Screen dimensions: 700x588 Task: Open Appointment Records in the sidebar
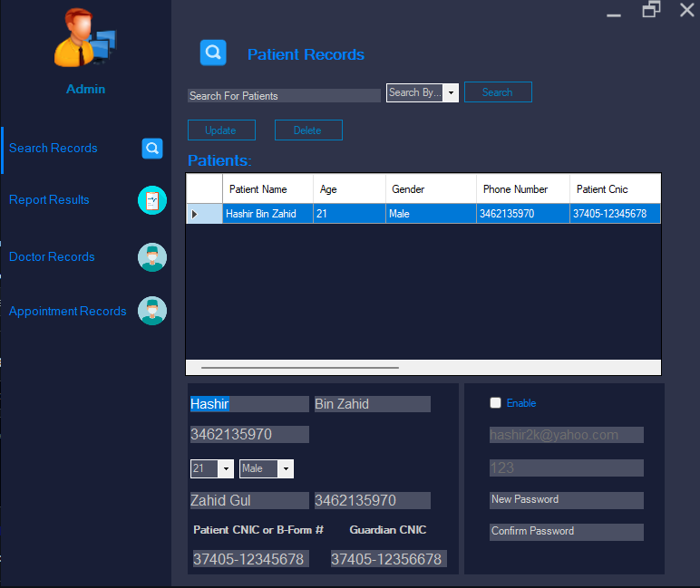pos(68,311)
